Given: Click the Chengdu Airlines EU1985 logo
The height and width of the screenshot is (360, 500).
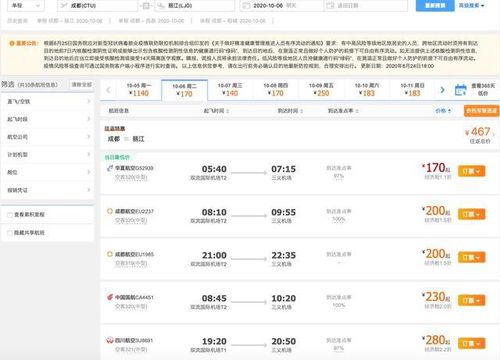Looking at the screenshot, I should pyautogui.click(x=110, y=254).
